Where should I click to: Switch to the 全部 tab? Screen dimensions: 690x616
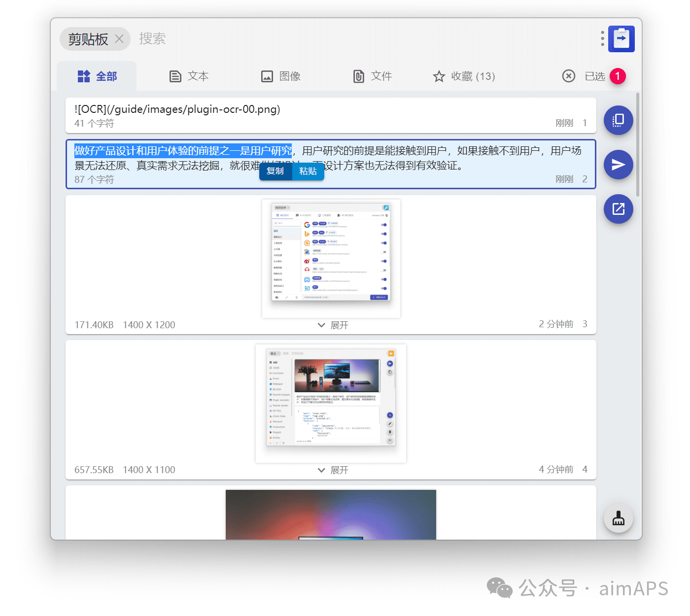[x=97, y=76]
